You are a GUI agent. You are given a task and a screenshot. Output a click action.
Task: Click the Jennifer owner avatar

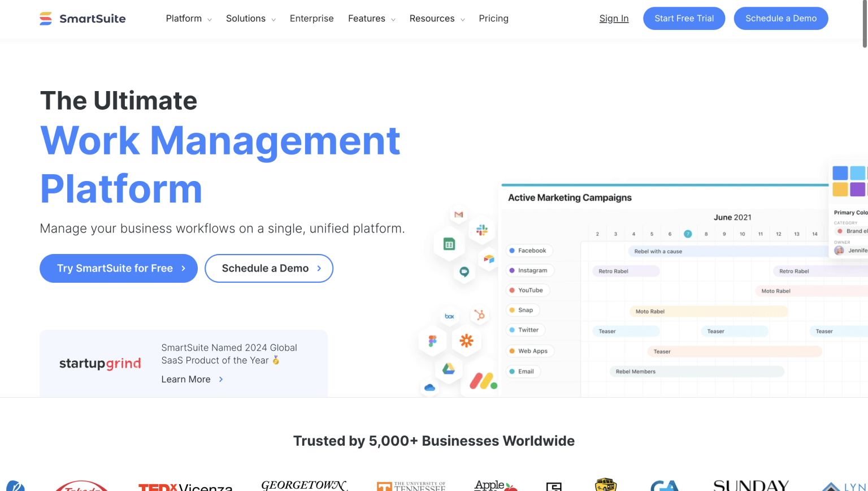(839, 251)
